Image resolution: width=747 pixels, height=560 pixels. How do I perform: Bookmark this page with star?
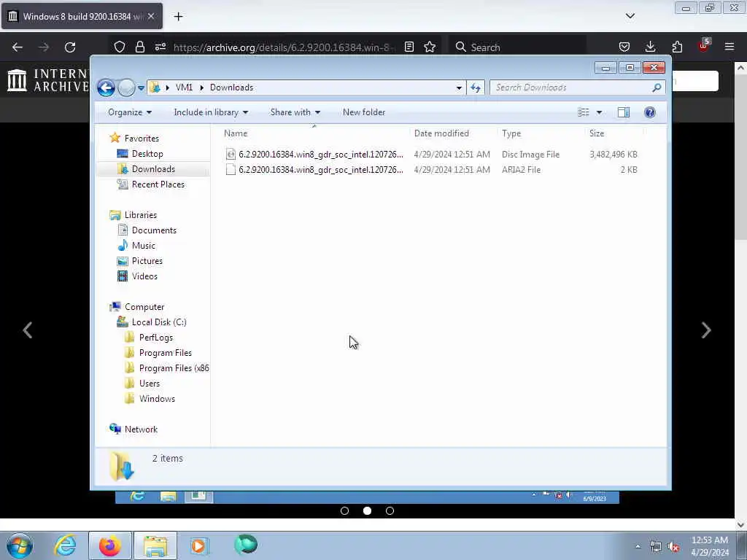click(430, 47)
